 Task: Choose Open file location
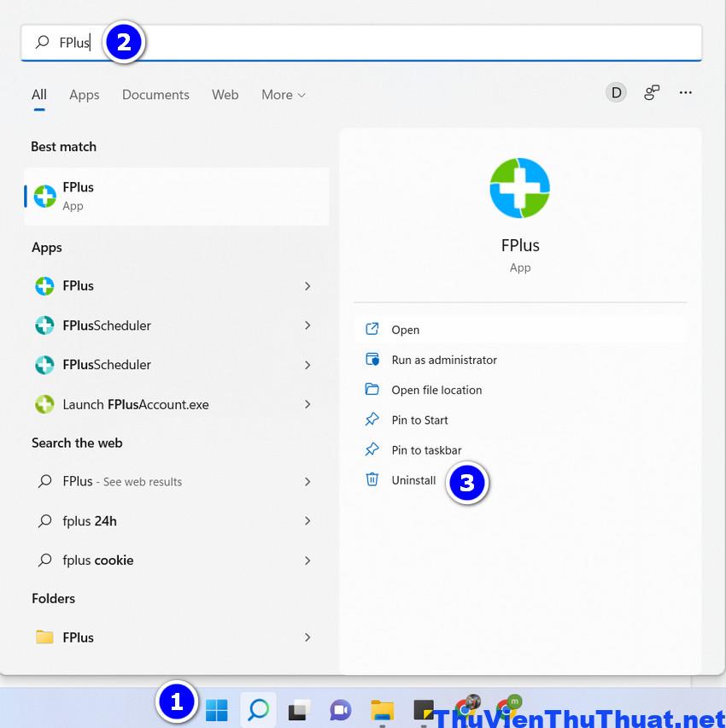520,390
